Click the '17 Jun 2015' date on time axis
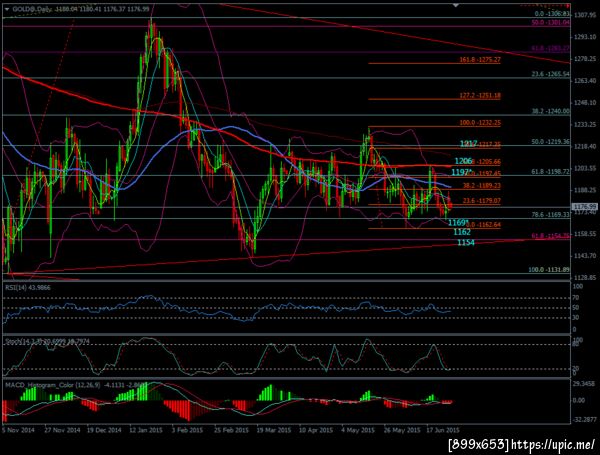This screenshot has width=600, height=455. [x=443, y=430]
